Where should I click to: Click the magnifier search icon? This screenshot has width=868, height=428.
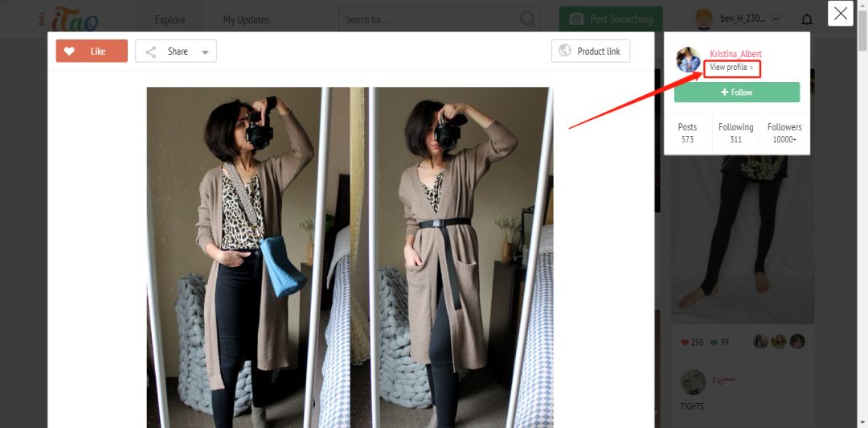[x=527, y=19]
